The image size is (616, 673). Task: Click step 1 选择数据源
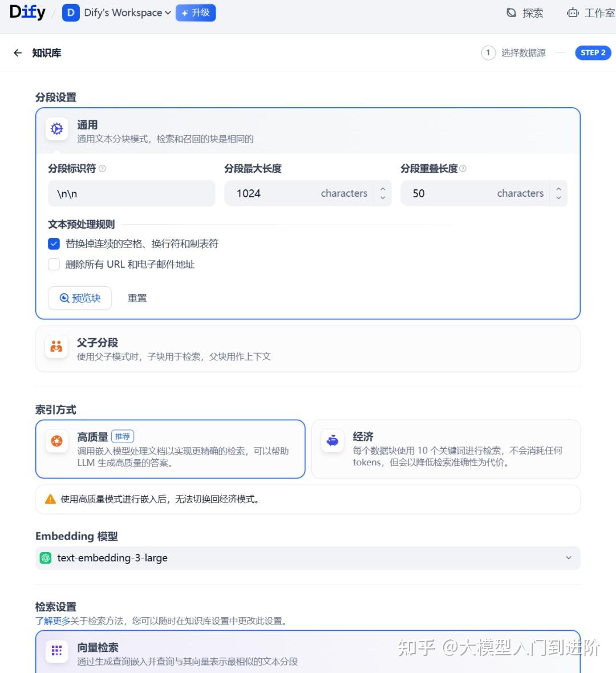[515, 52]
